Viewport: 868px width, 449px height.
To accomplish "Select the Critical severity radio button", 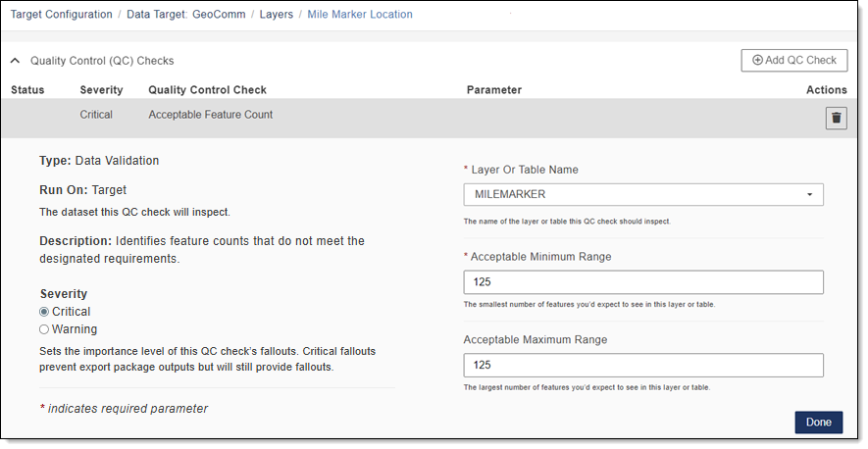I will (44, 312).
